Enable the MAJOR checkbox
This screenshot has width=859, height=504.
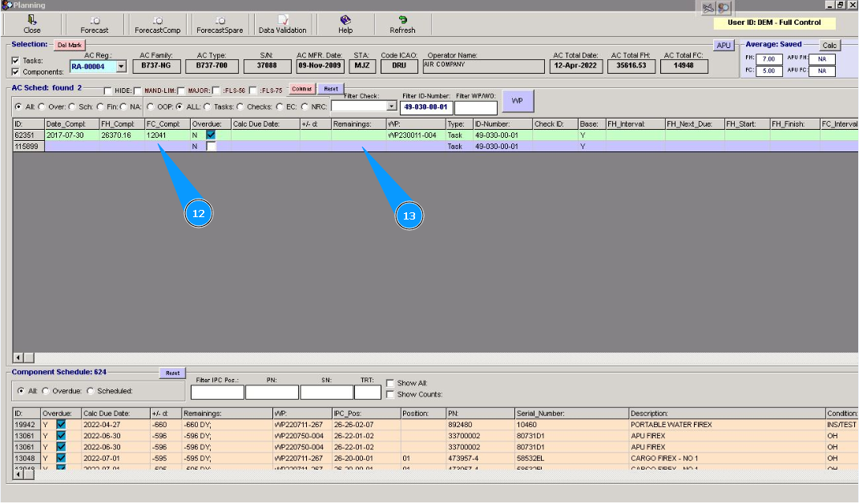pos(181,91)
